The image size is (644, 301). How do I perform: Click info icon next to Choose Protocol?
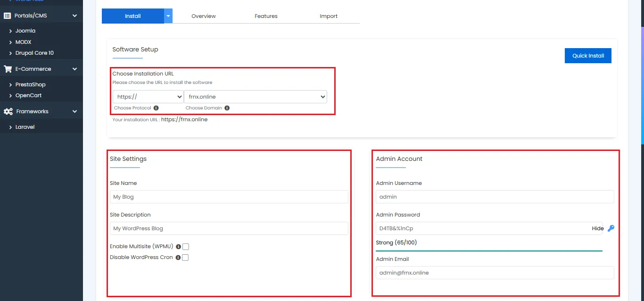tap(156, 108)
